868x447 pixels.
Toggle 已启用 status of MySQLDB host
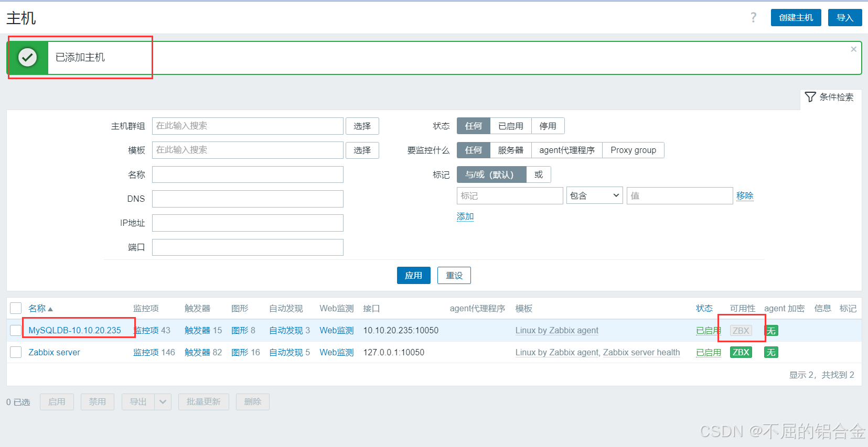[x=708, y=331]
